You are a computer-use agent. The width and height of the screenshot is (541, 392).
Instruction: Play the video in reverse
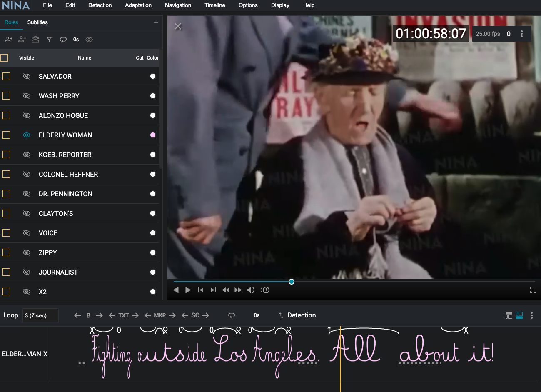tap(176, 290)
